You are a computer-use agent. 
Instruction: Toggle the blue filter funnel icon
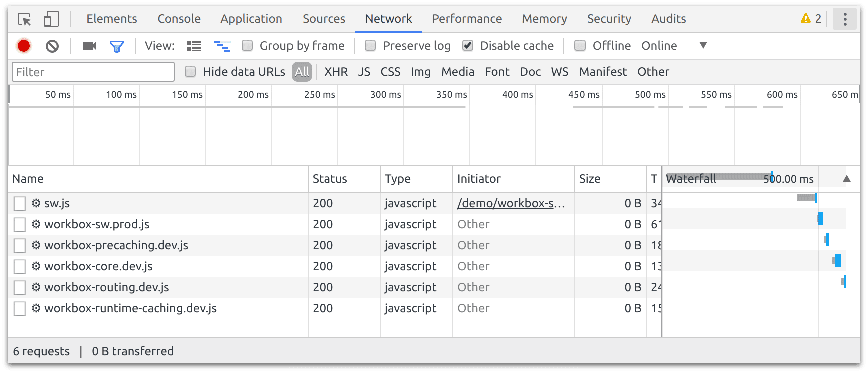(x=116, y=46)
